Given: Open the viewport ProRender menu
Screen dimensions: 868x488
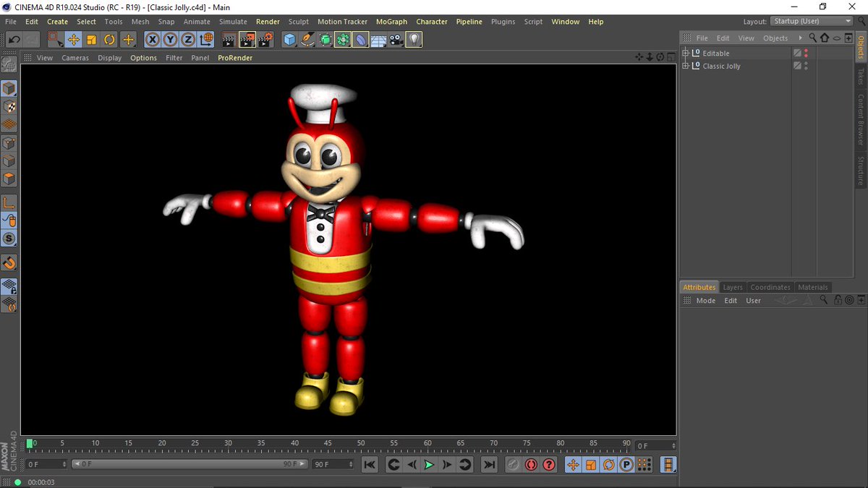Looking at the screenshot, I should tap(235, 58).
